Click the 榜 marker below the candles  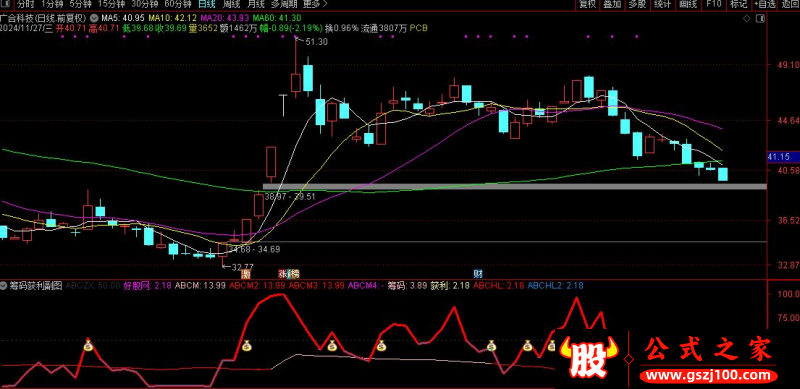pos(294,273)
